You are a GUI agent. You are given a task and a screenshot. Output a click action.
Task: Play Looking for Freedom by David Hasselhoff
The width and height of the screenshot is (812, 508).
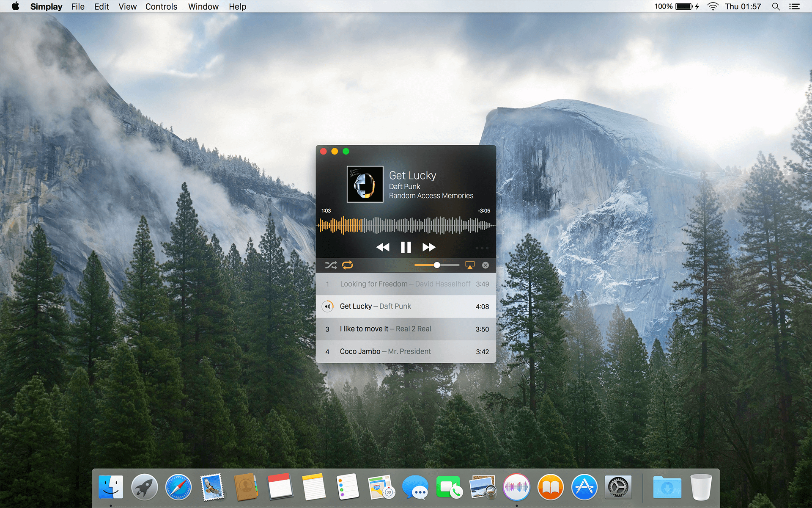(406, 284)
